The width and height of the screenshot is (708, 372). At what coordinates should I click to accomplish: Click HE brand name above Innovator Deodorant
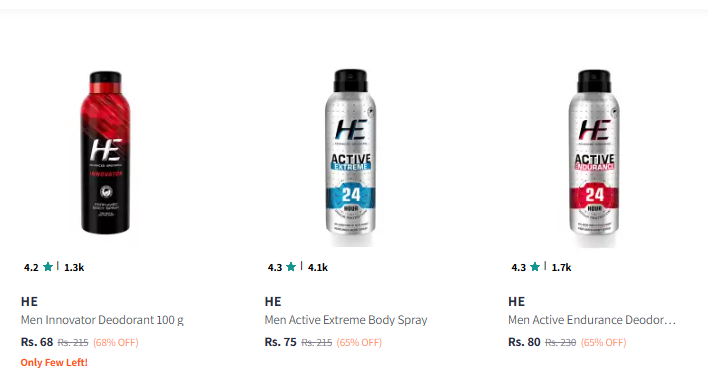click(x=29, y=302)
